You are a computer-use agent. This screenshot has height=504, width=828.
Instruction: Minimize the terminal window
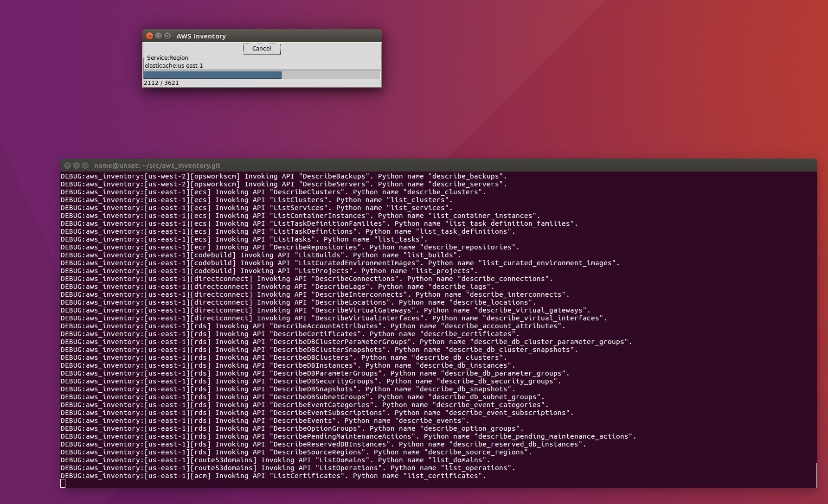coord(76,165)
